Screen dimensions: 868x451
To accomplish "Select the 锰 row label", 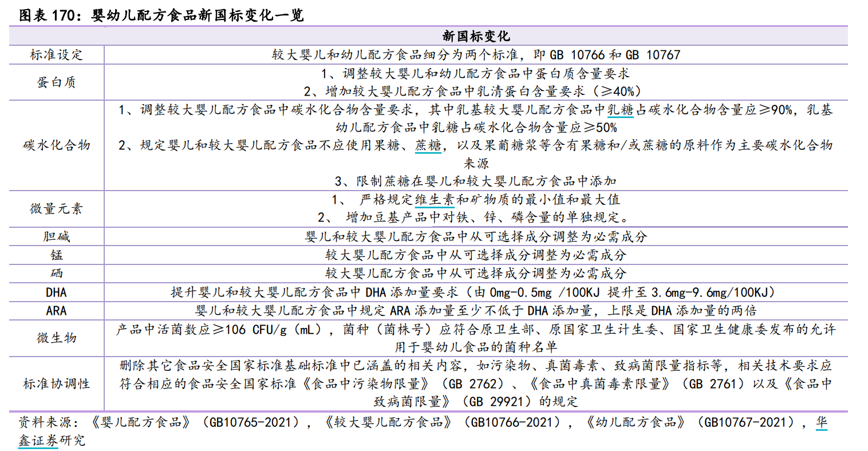I will 56,255.
